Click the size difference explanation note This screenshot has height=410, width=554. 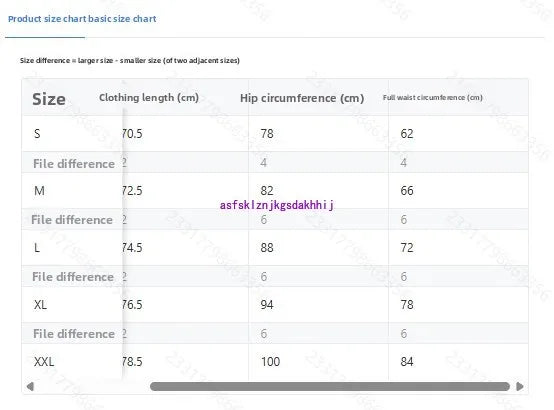(x=130, y=60)
